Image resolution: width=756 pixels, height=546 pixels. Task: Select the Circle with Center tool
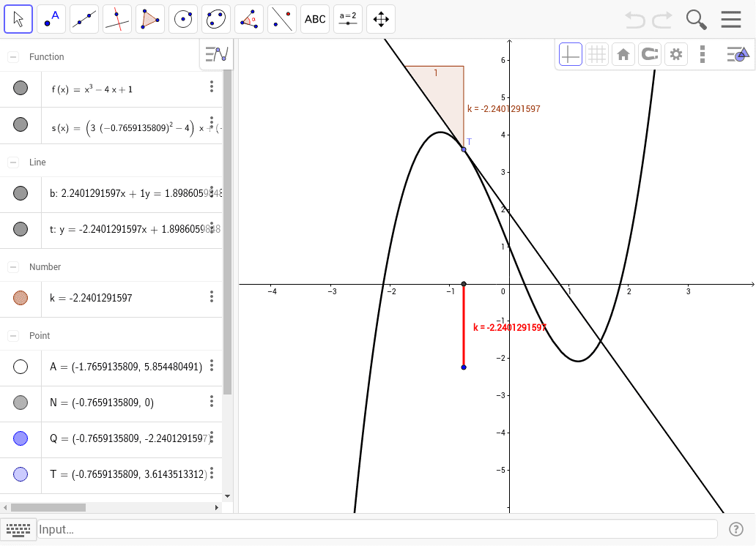click(183, 19)
